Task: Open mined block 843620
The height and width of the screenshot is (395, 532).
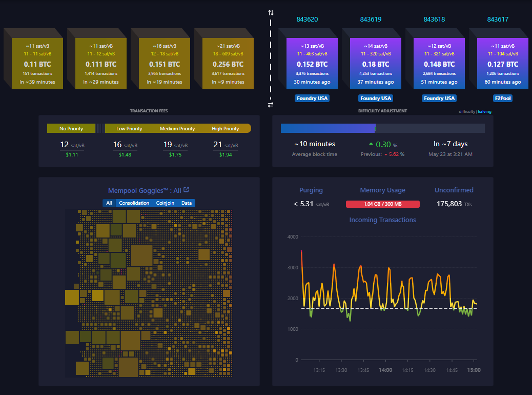Action: coord(312,63)
